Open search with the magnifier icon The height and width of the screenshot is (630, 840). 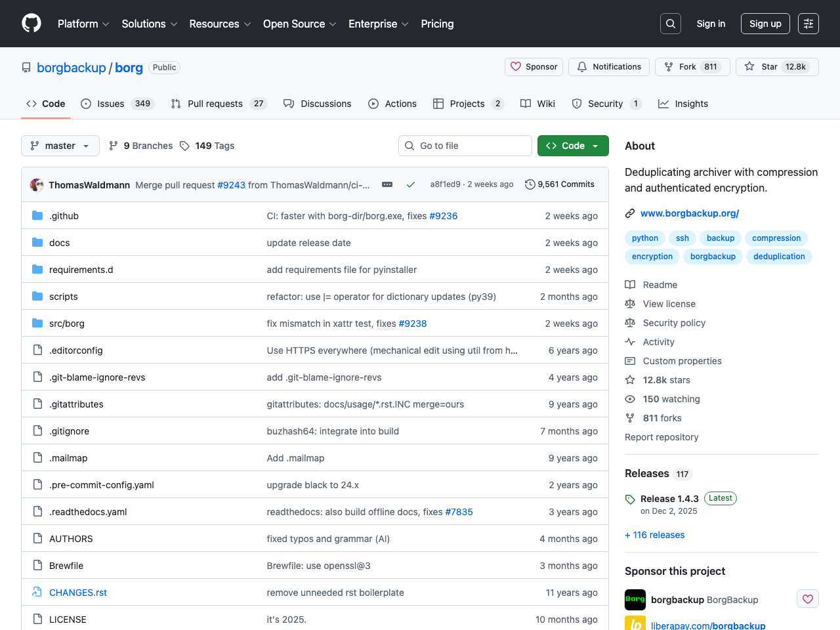(670, 24)
